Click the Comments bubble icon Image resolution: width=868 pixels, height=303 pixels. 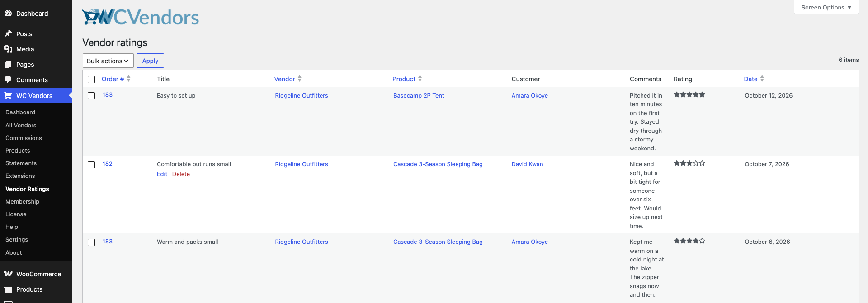(x=8, y=79)
